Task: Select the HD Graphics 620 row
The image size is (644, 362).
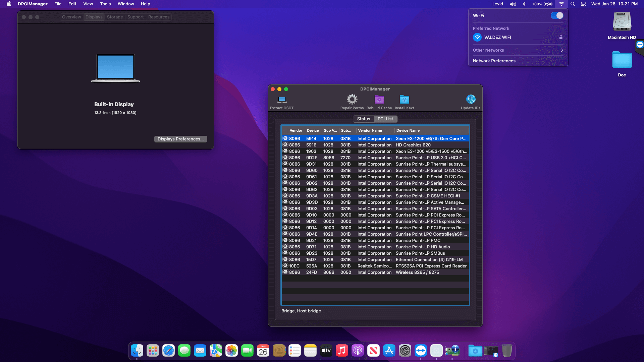Action: [375, 145]
